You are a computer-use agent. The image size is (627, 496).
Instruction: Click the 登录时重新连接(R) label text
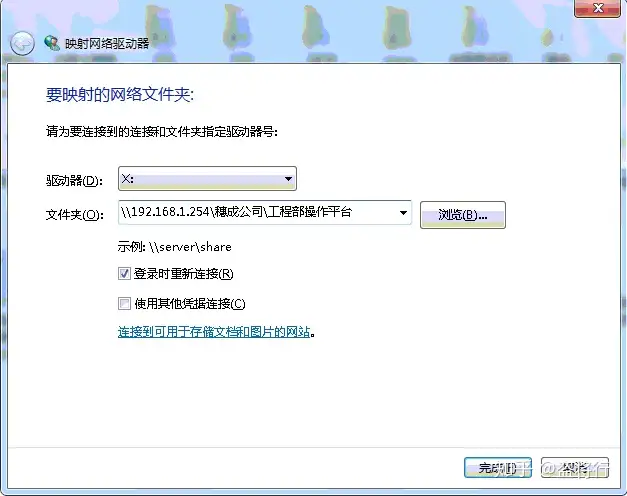click(x=184, y=274)
